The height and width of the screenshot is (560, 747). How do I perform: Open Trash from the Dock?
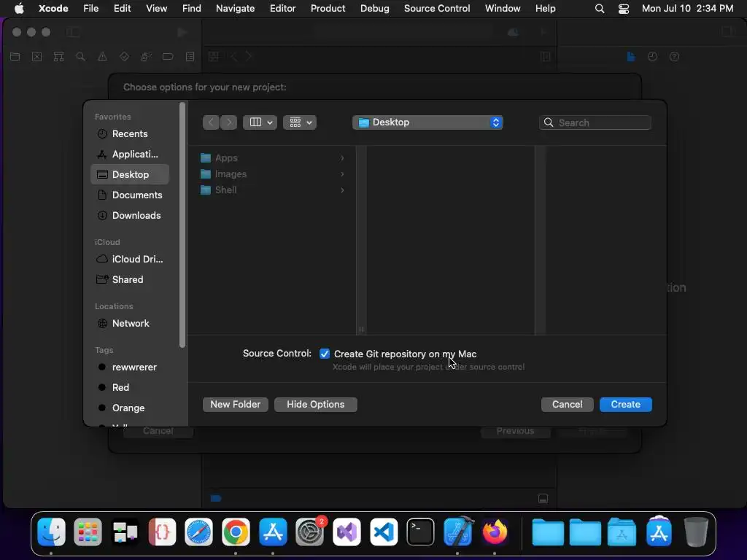695,532
